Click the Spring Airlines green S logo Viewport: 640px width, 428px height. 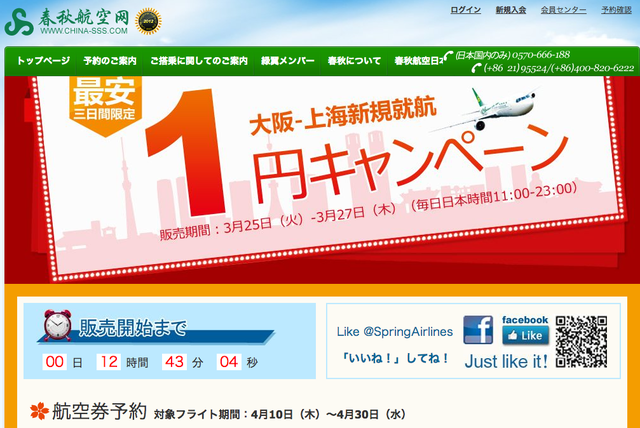coord(19,22)
